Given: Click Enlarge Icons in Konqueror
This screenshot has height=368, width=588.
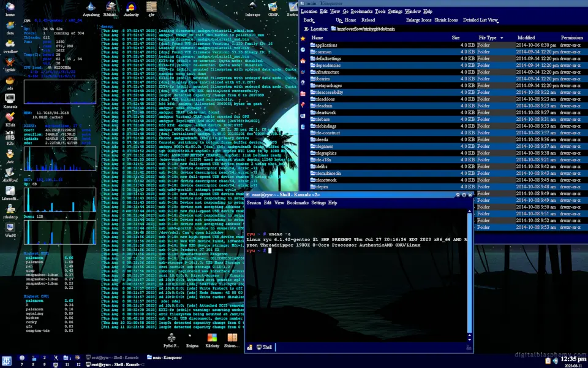Looking at the screenshot, I should pos(418,20).
